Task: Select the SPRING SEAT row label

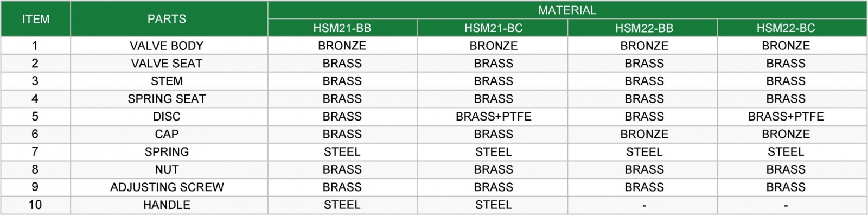Action: click(169, 99)
